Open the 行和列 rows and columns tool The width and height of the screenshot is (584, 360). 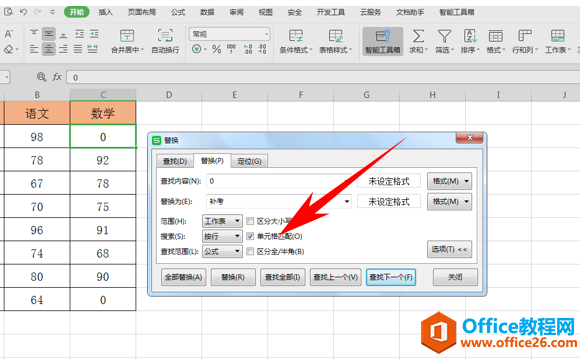pyautogui.click(x=525, y=41)
